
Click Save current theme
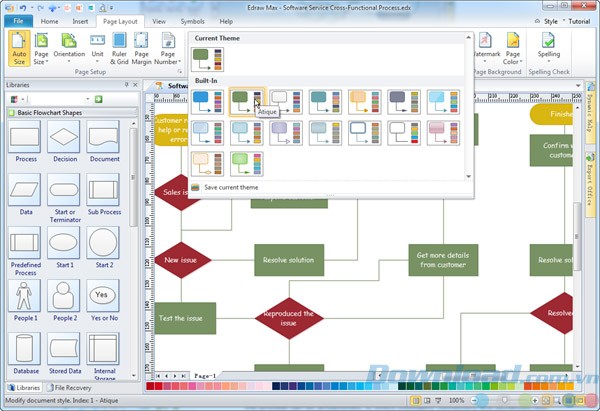tap(230, 187)
